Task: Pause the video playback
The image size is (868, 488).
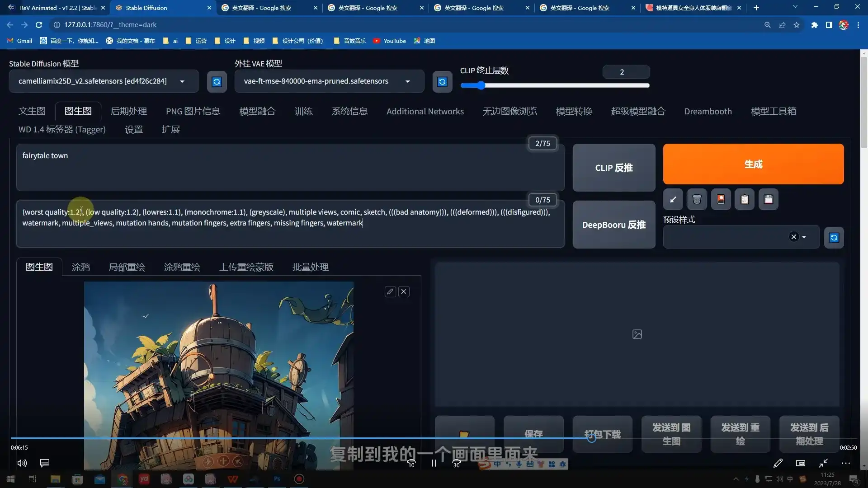Action: (434, 463)
